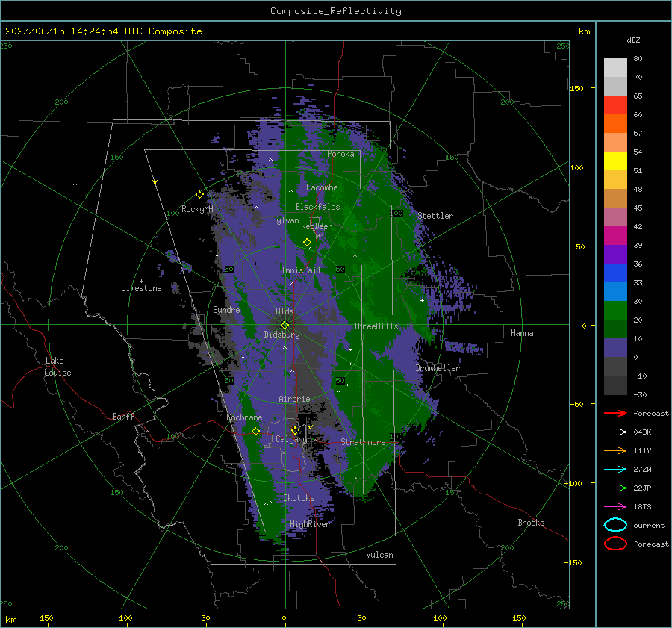
Task: Click the Brooks label
Action: pos(531,523)
